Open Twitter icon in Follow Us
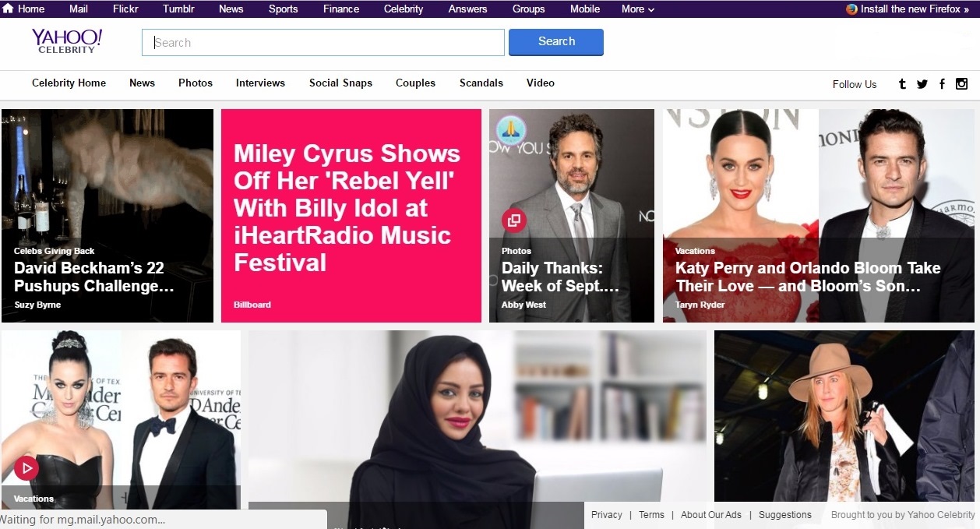Screen dimensions: 980x529 922,84
